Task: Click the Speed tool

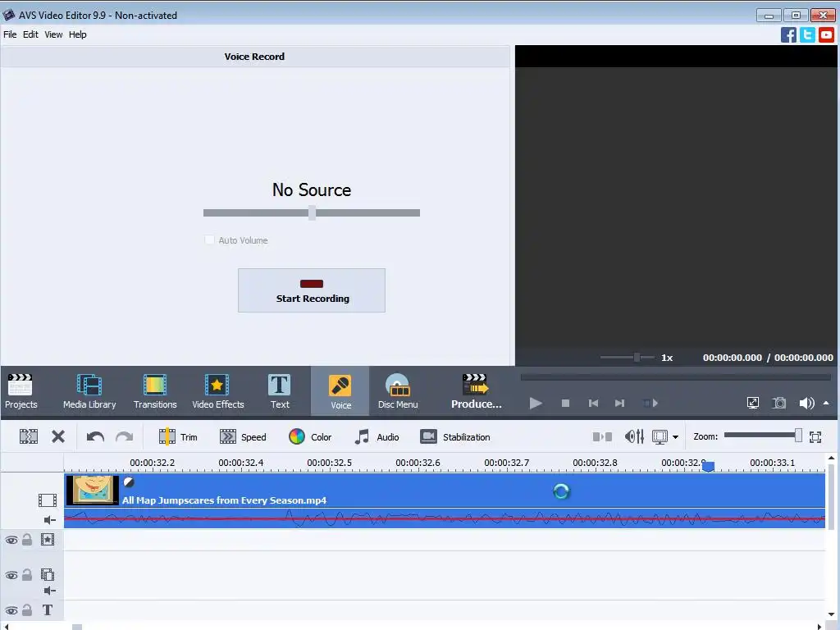Action: click(x=243, y=436)
